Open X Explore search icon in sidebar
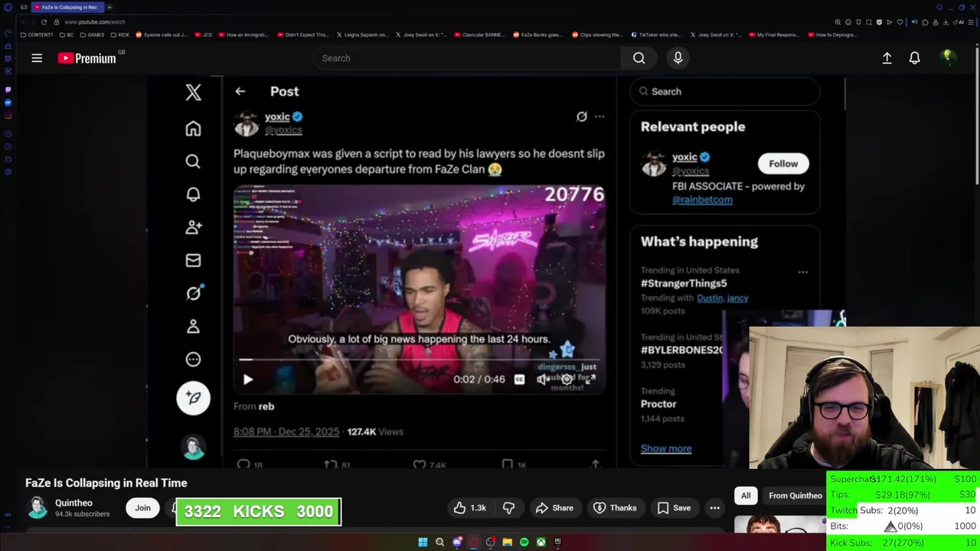The width and height of the screenshot is (980, 551). coord(193,161)
